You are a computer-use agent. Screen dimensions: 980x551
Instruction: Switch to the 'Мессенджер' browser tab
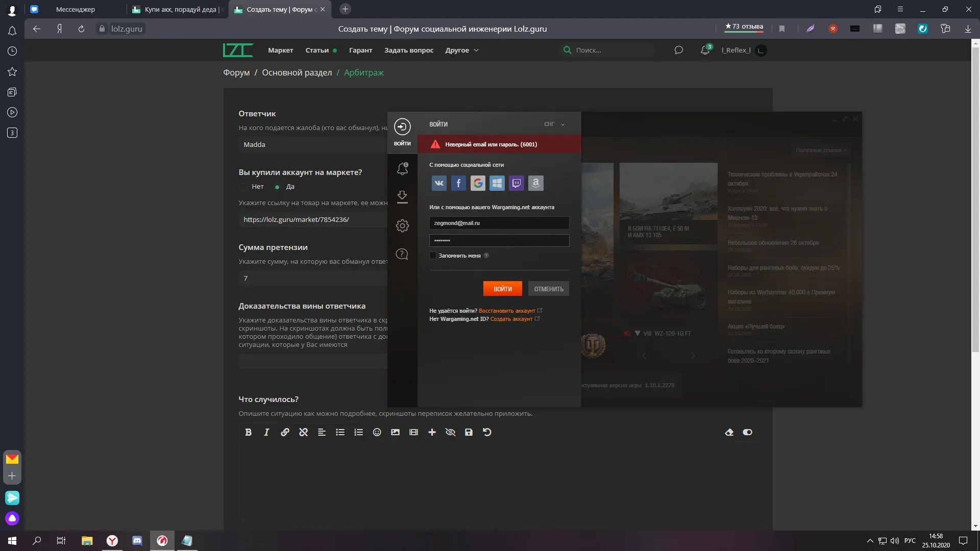[76, 9]
